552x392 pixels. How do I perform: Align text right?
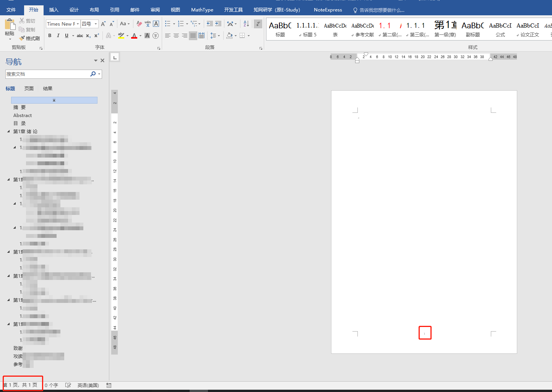tap(185, 36)
